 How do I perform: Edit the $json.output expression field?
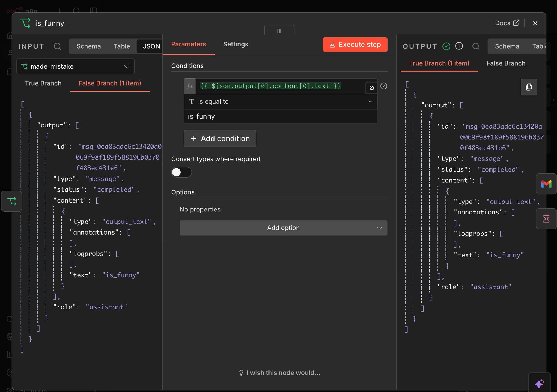coord(280,86)
